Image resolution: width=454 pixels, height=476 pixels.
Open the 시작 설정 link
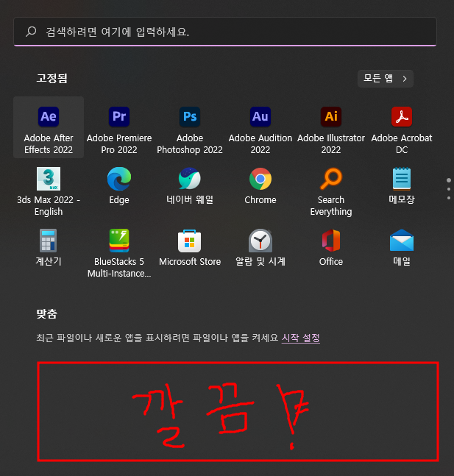point(301,338)
